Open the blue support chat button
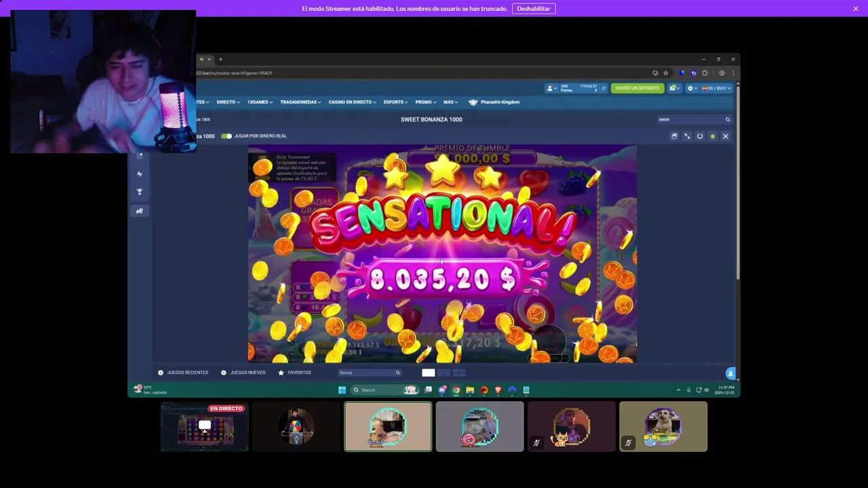This screenshot has width=868, height=488. tap(730, 373)
